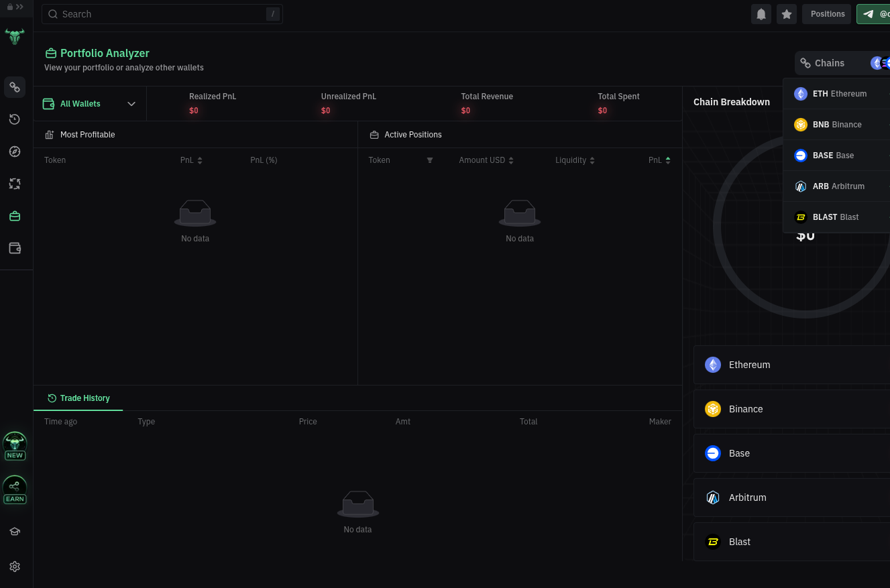The height and width of the screenshot is (588, 890).
Task: Select the wallet icon in the left sidebar
Action: pyautogui.click(x=15, y=248)
